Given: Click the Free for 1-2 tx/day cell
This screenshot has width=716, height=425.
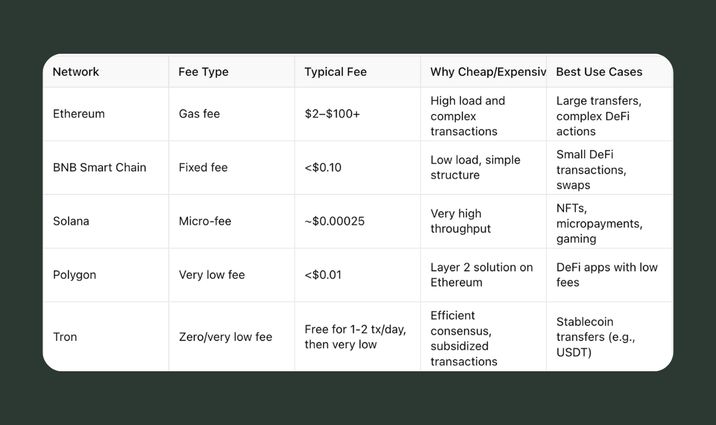Looking at the screenshot, I should pos(355,337).
